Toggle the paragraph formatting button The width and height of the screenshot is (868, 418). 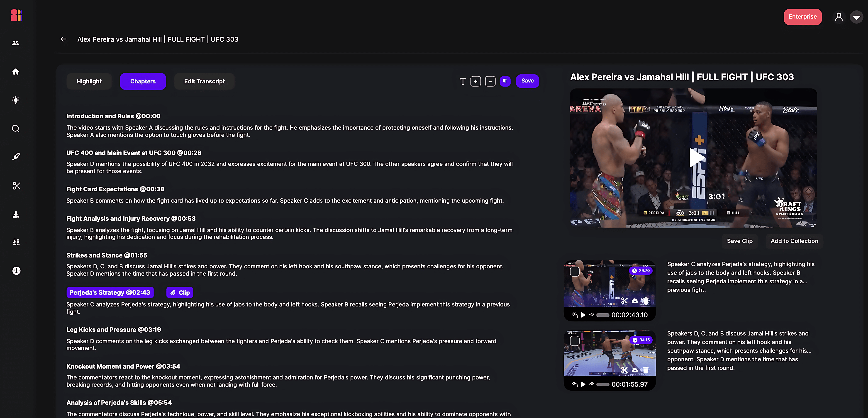click(505, 81)
